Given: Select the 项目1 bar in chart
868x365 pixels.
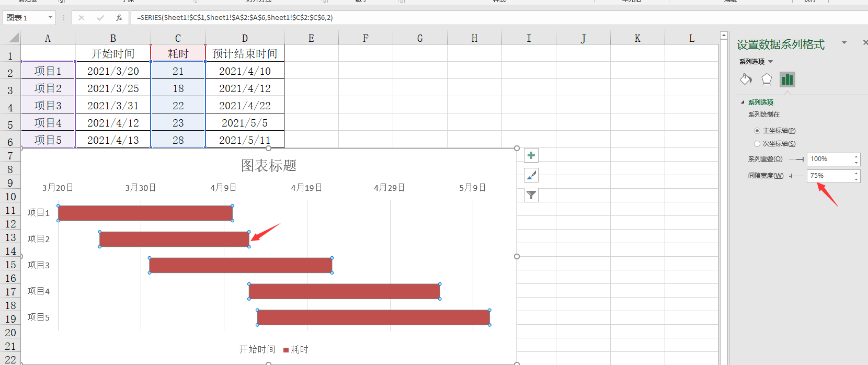Looking at the screenshot, I should coord(145,213).
